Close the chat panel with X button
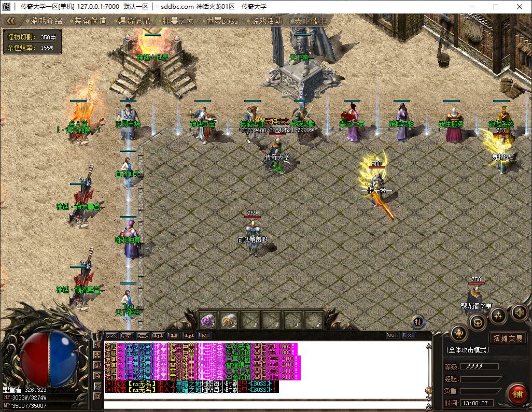The image size is (532, 412). (409, 335)
